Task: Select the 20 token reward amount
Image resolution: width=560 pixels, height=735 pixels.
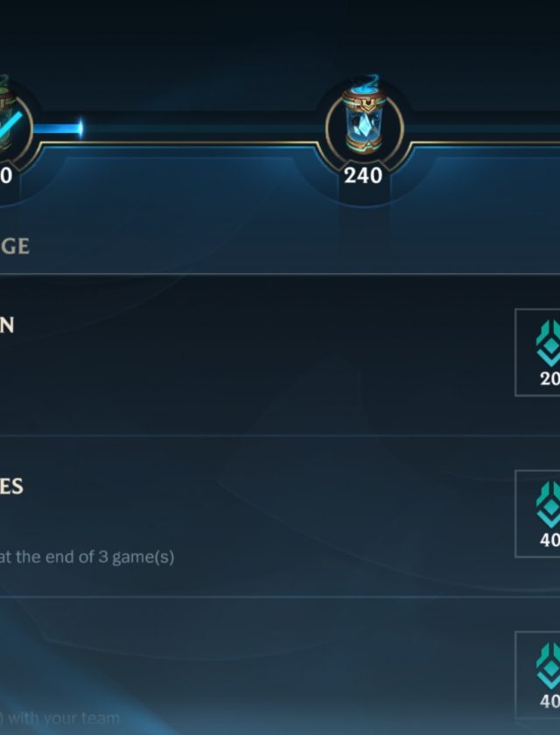Action: coord(549,379)
